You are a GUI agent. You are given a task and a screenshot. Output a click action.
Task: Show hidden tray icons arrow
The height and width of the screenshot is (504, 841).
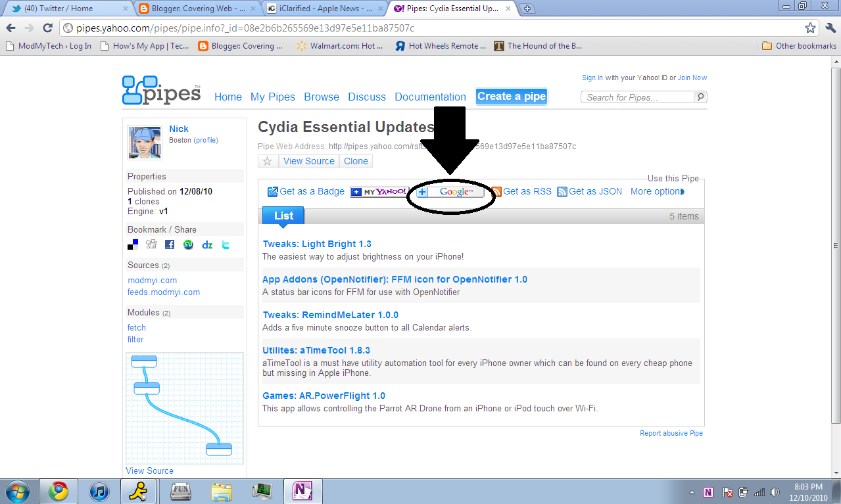(692, 492)
